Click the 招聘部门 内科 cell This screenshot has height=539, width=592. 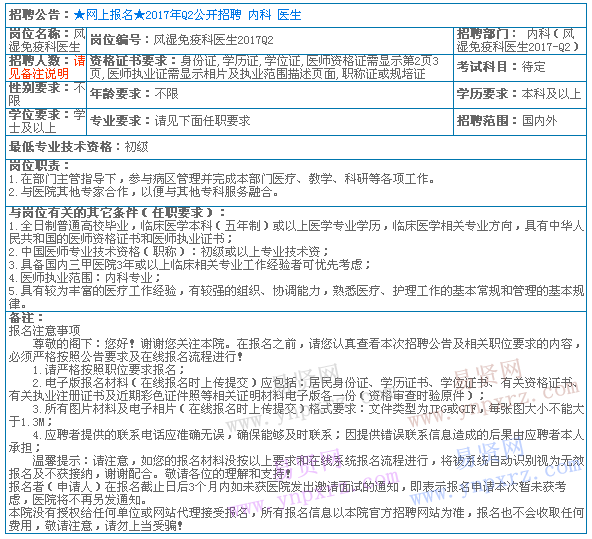click(x=520, y=40)
